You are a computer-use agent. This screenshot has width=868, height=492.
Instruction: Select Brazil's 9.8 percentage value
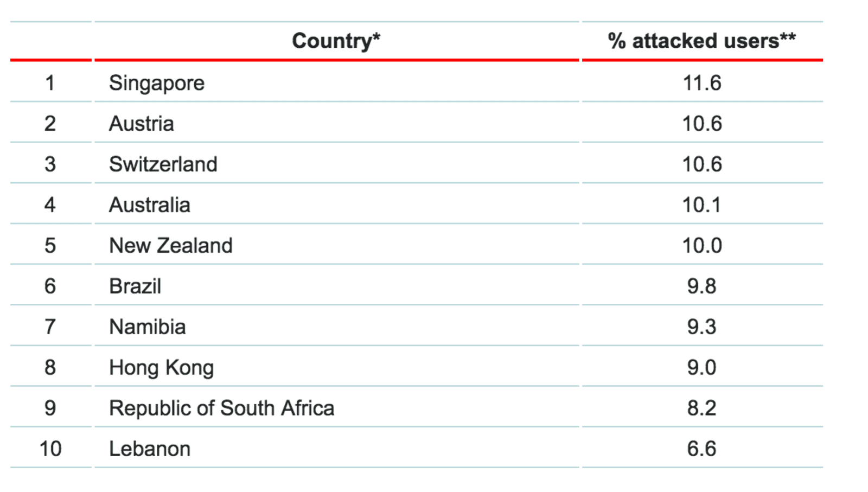click(701, 286)
